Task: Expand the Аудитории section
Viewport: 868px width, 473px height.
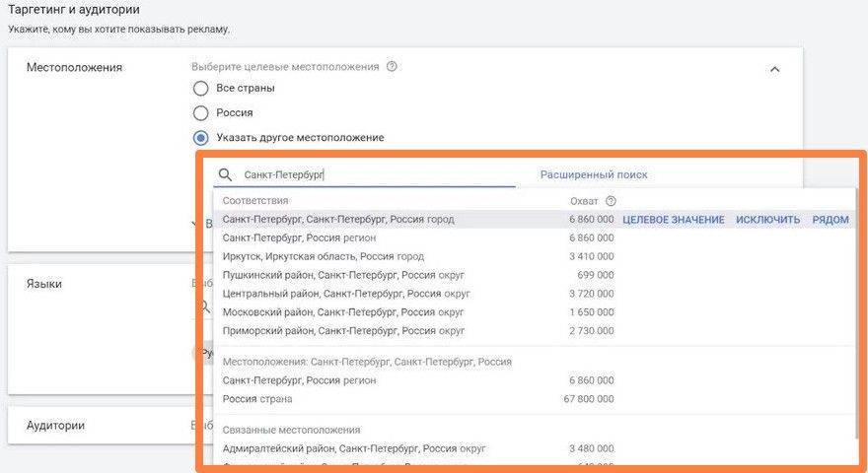Action: click(55, 426)
